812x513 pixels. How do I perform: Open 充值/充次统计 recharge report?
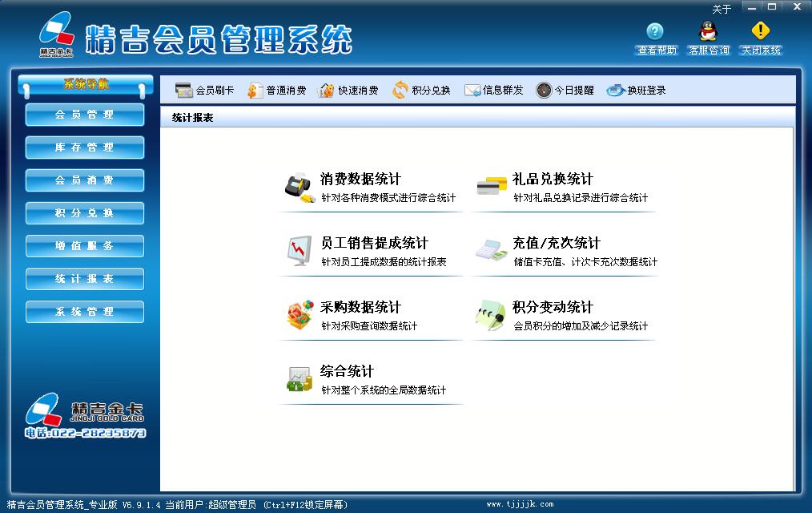[556, 244]
